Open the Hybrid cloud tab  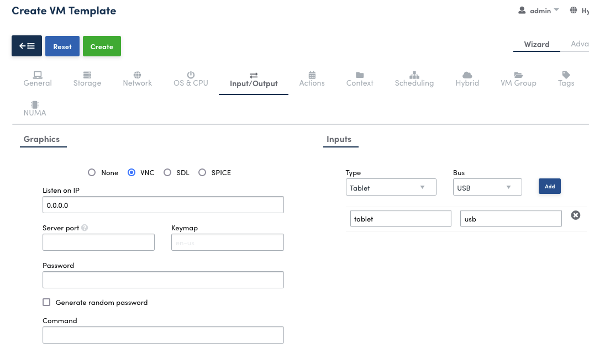pos(467,79)
